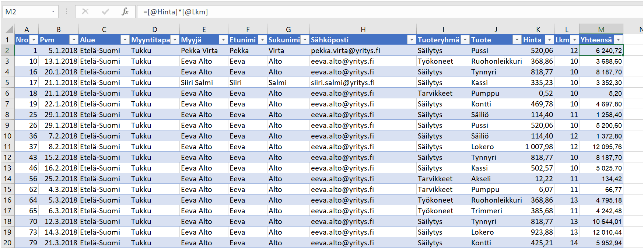Select column K header
The height and width of the screenshot is (249, 644).
click(x=538, y=29)
